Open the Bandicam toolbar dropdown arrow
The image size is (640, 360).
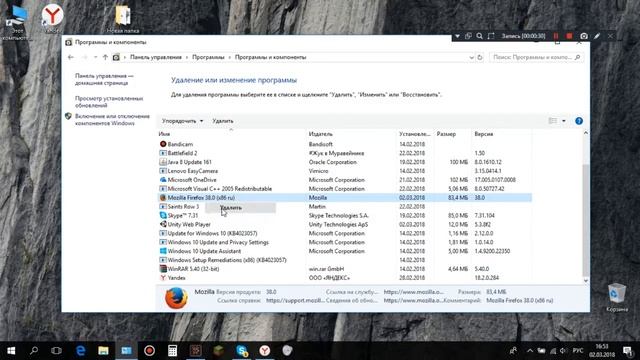click(x=458, y=36)
